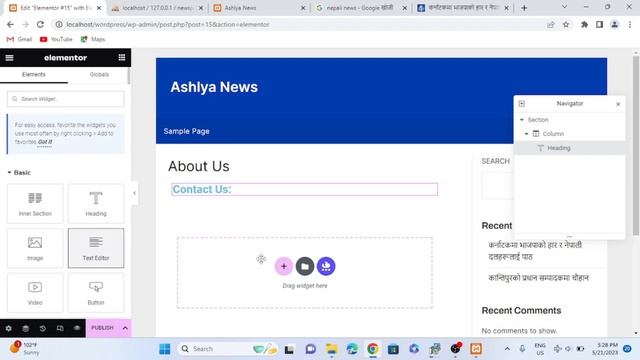Open File Explorer from the taskbar
This screenshot has width=640, height=360.
click(x=331, y=349)
